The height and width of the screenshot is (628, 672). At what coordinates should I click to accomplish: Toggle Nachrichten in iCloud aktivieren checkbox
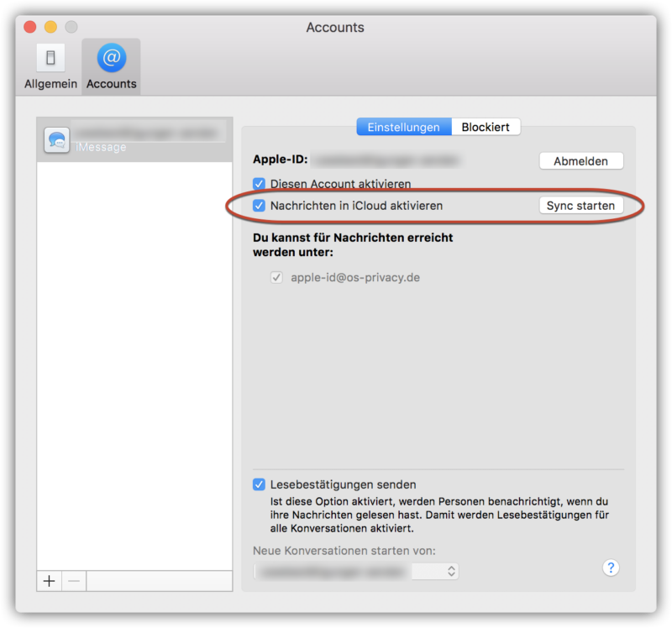tap(259, 206)
